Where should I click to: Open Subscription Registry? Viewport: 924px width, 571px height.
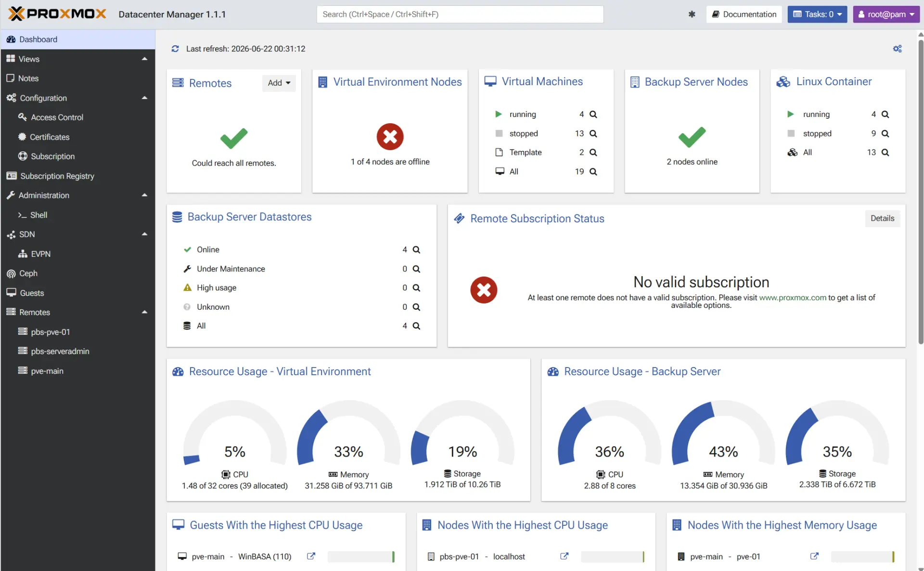click(78, 176)
